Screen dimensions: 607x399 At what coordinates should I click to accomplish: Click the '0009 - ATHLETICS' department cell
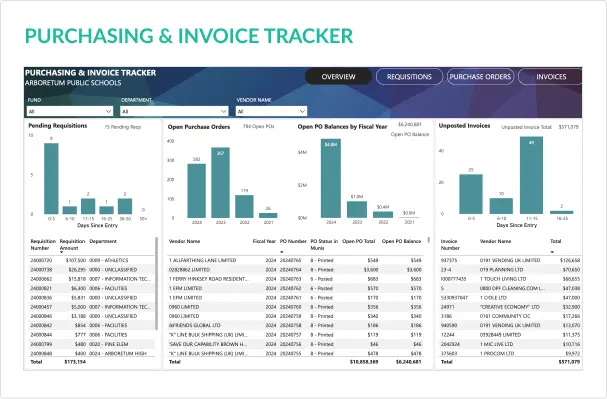(108, 260)
